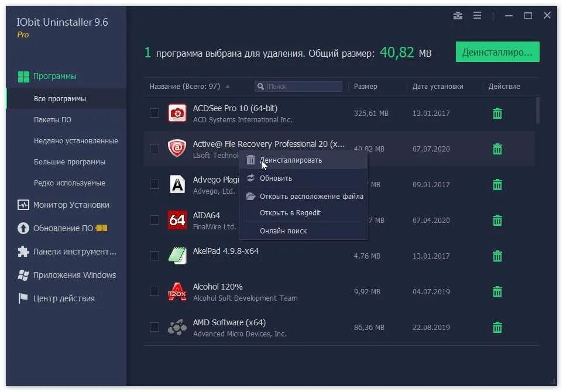Click the green Программы grid icon
This screenshot has width=563, height=392.
23,77
